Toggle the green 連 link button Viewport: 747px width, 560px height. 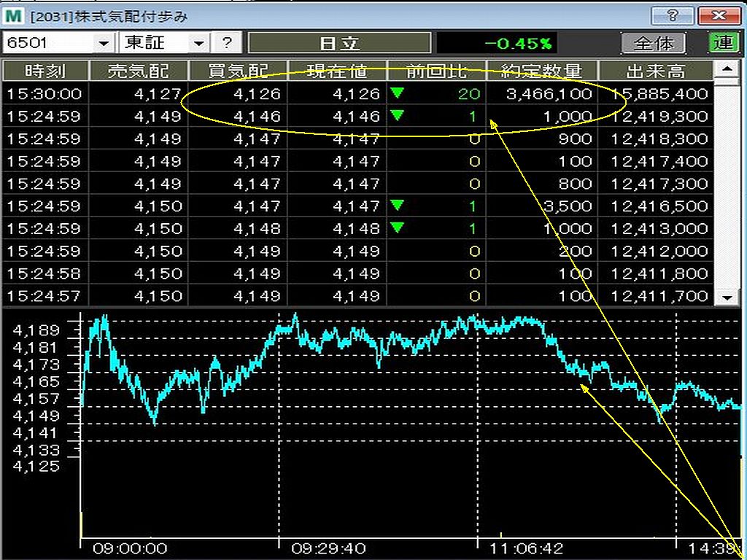click(723, 43)
